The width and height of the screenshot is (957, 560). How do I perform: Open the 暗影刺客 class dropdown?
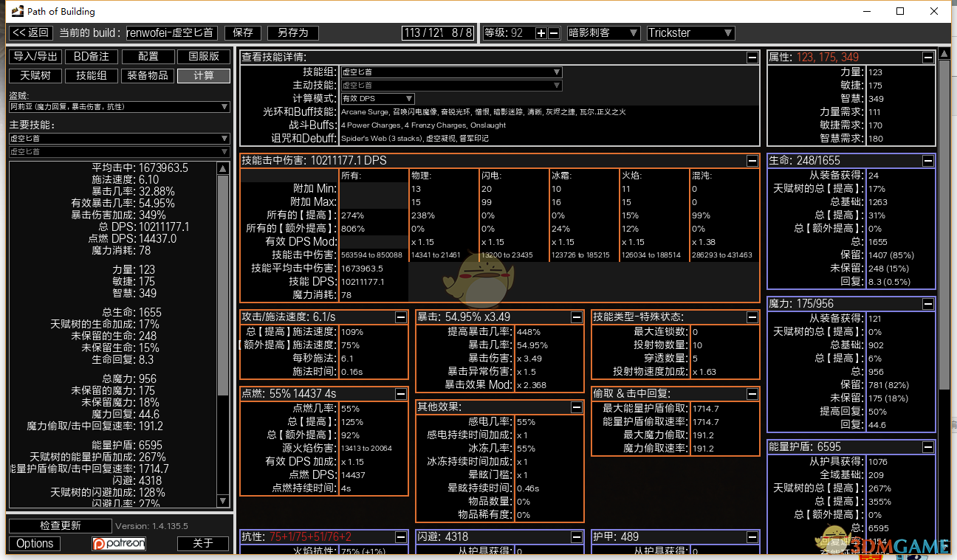(x=603, y=33)
